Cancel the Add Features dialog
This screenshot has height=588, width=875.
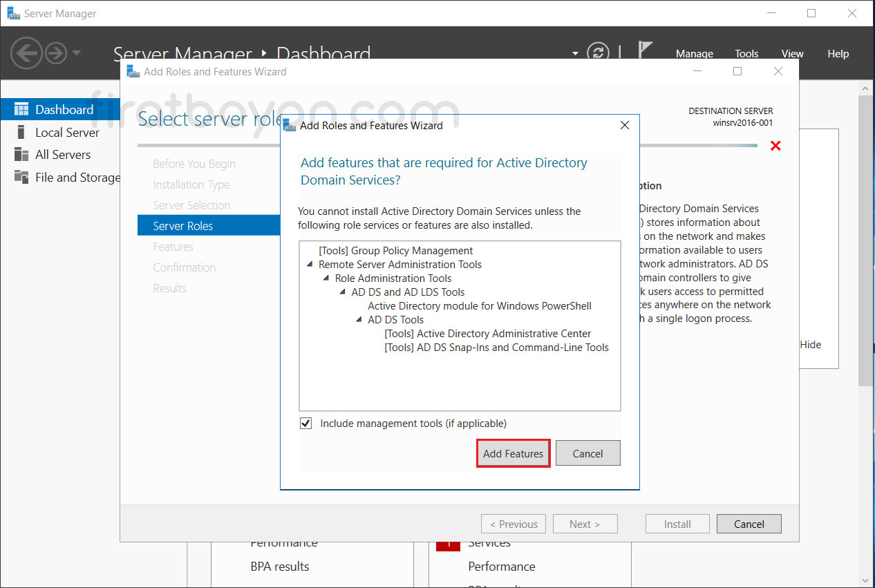click(x=587, y=453)
